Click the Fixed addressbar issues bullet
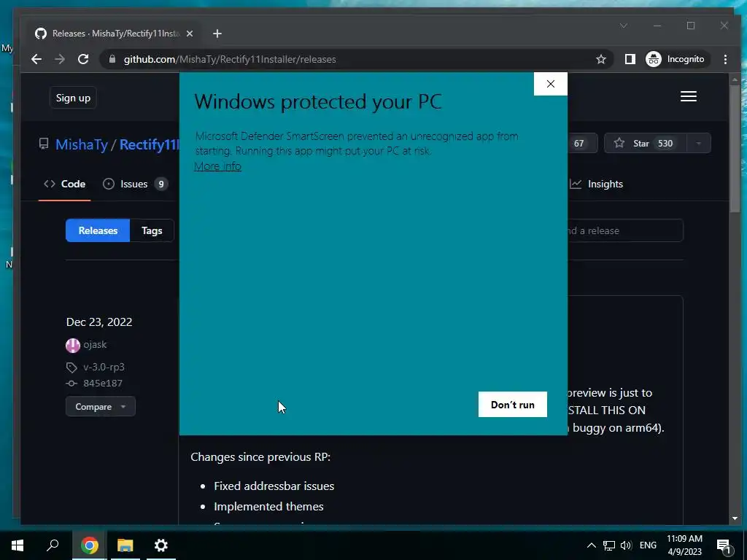The width and height of the screenshot is (747, 560). tap(274, 486)
